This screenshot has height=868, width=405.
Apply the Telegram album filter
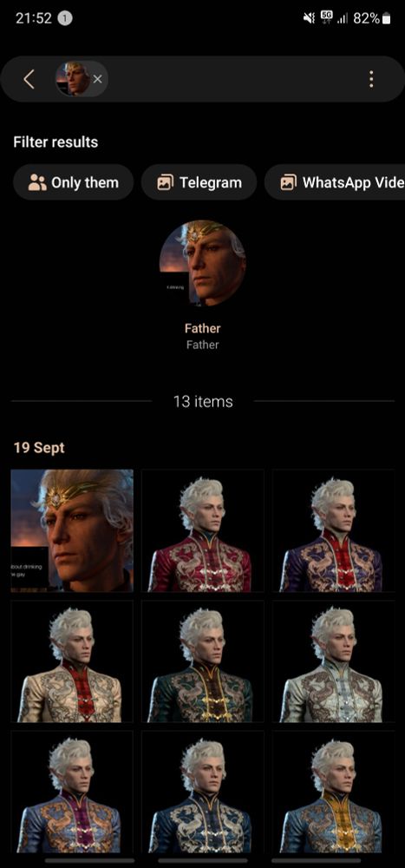click(199, 182)
